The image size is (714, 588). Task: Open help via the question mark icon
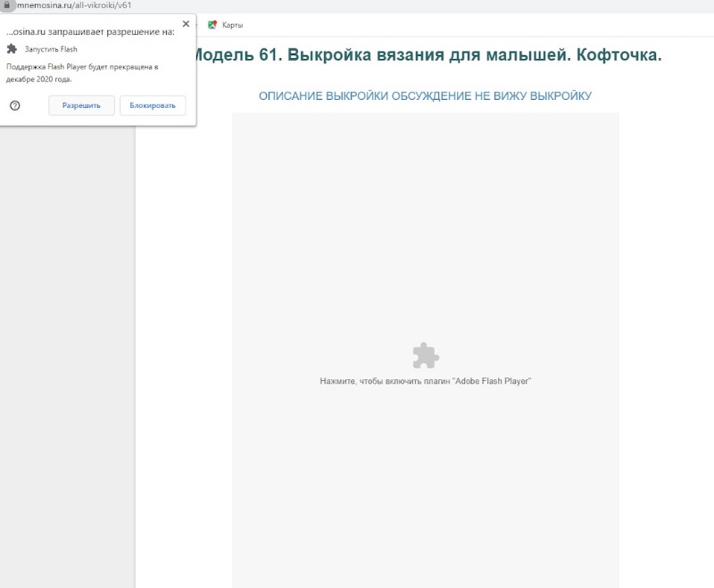click(x=15, y=105)
